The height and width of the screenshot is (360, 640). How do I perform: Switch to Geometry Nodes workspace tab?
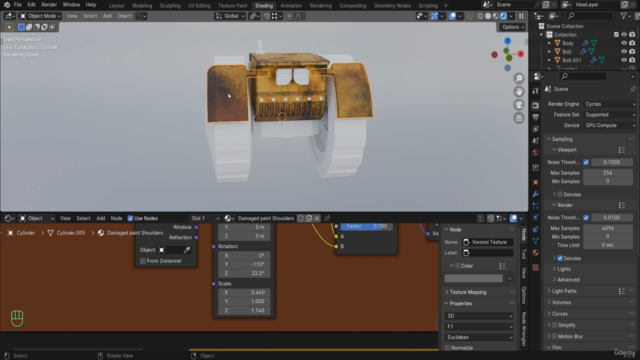pos(392,6)
